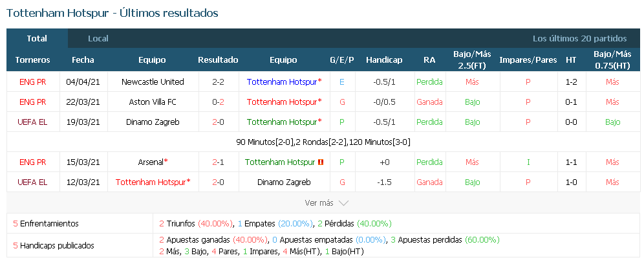The height and width of the screenshot is (262, 644).
Task: Click the Handicap column header
Action: [x=384, y=60]
